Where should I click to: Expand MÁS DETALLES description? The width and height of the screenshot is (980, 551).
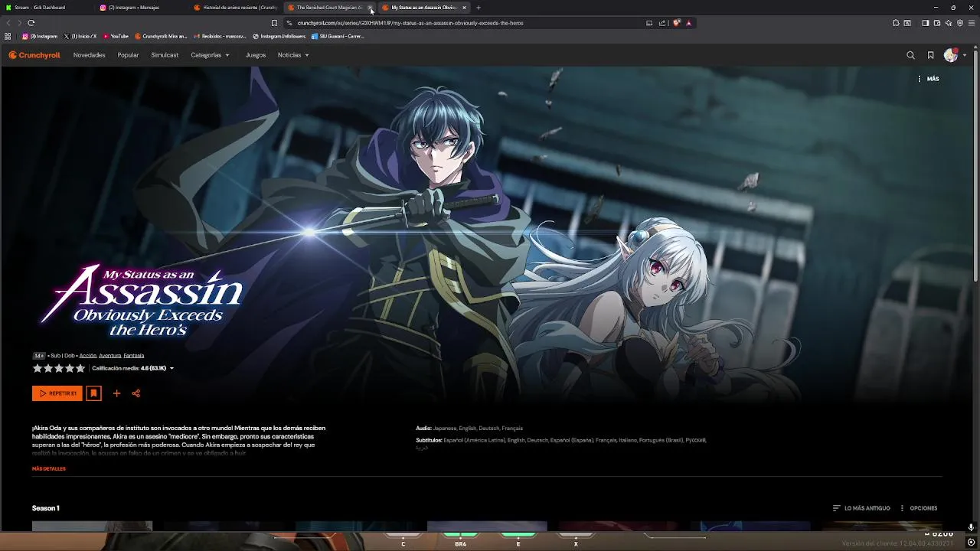tap(49, 468)
